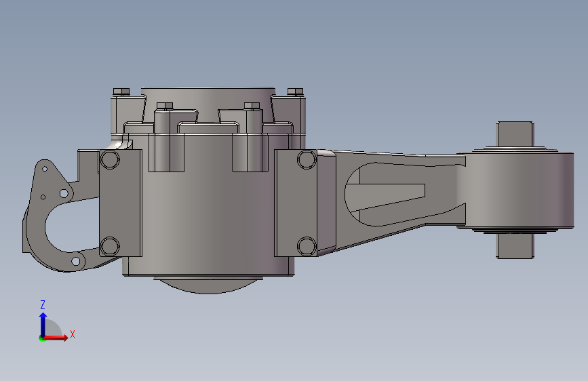
Task: Select the pin protruding below the bushing
Action: click(515, 245)
